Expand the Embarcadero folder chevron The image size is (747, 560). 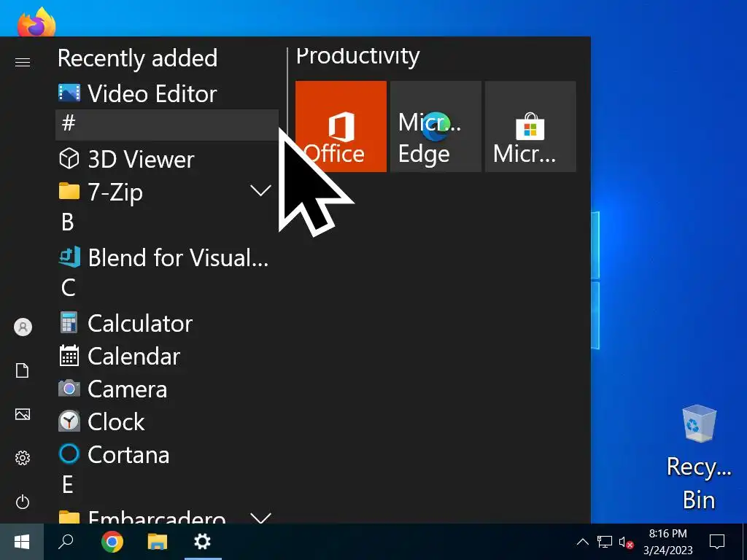pos(260,518)
